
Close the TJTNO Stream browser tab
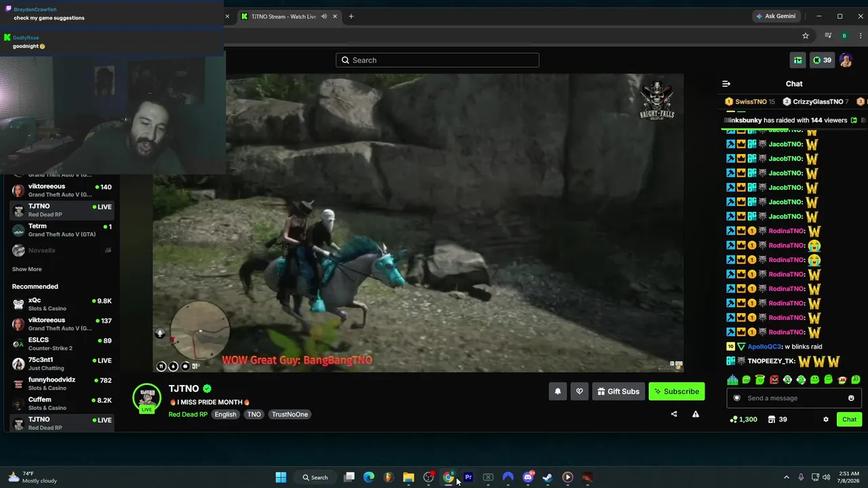click(x=334, y=16)
